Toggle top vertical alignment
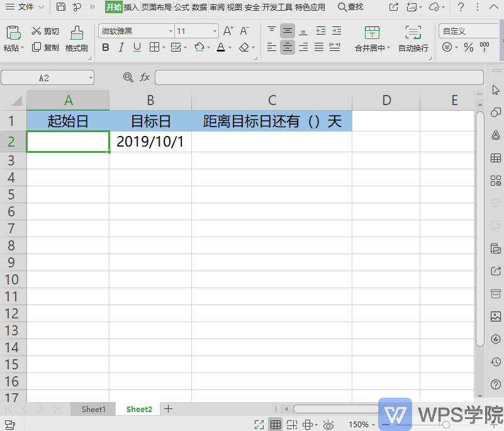Viewport: 504px width, 431px height. pyautogui.click(x=272, y=31)
